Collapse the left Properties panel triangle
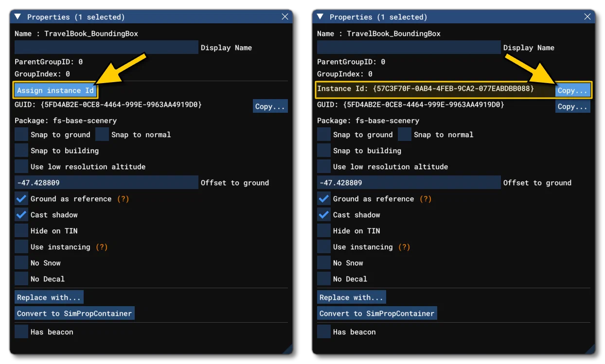The width and height of the screenshot is (605, 364). coord(18,17)
